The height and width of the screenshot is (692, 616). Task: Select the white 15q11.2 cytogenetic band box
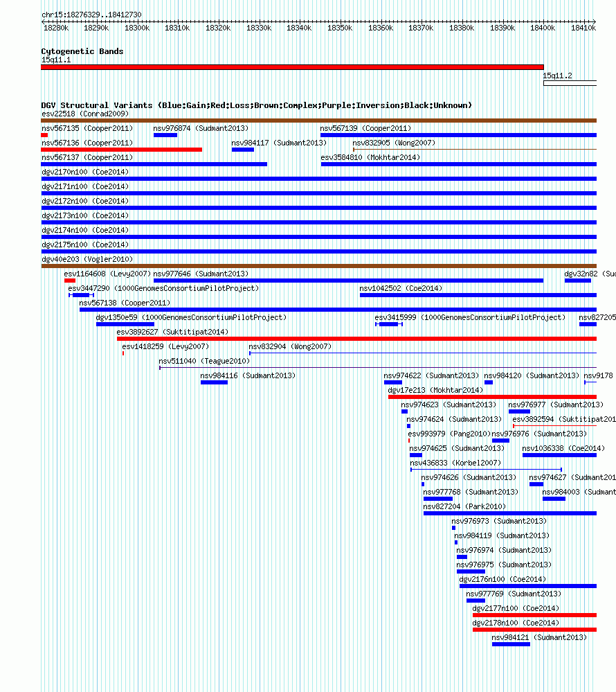(570, 83)
